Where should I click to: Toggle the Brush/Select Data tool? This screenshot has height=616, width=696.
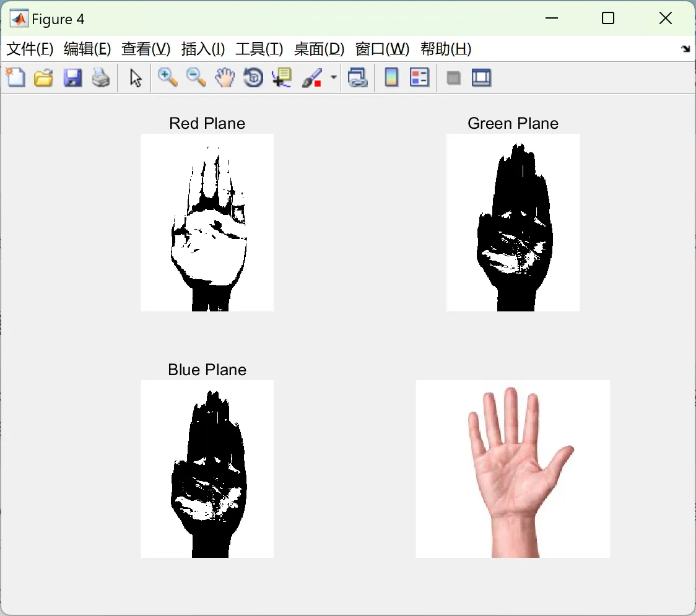(x=311, y=78)
